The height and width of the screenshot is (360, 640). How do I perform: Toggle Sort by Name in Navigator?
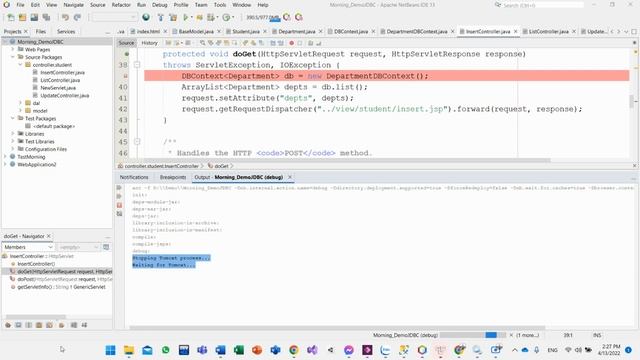74,325
